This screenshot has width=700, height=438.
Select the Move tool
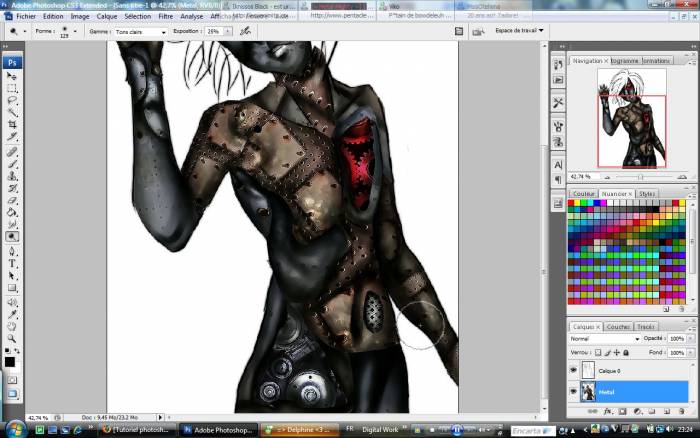click(12, 76)
